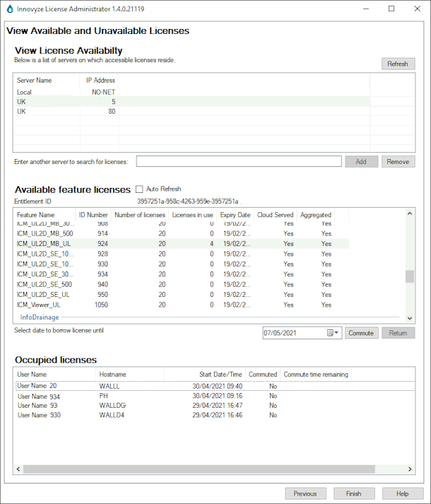Select feature ICM_UL2D_SE_500

tap(182, 284)
